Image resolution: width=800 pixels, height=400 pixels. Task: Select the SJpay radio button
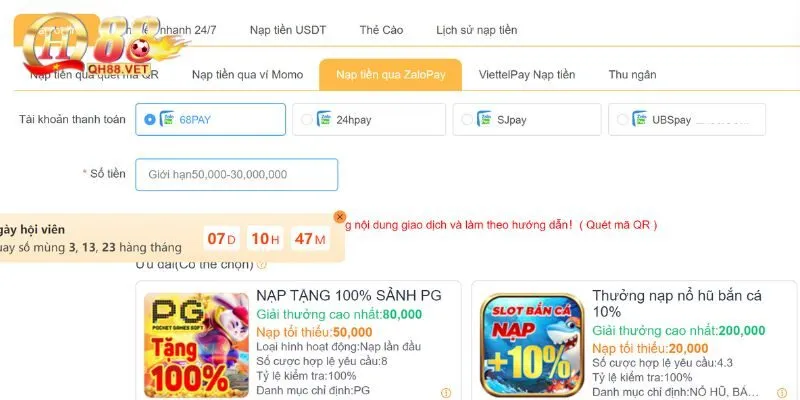[467, 119]
